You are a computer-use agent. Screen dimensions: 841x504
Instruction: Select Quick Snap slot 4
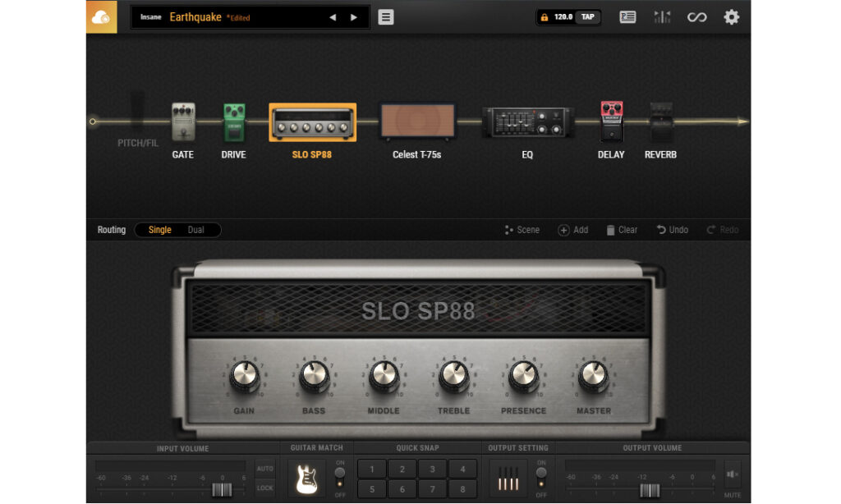462,470
